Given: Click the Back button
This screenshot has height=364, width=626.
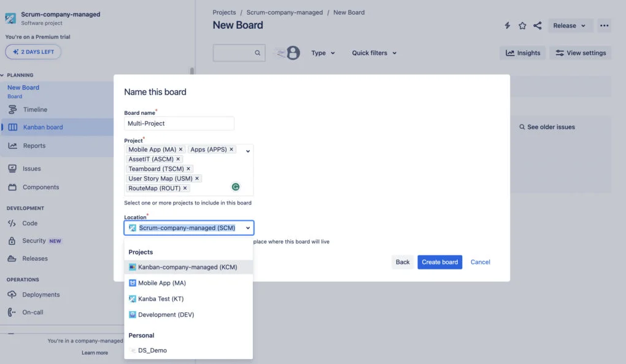Looking at the screenshot, I should coord(403,262).
